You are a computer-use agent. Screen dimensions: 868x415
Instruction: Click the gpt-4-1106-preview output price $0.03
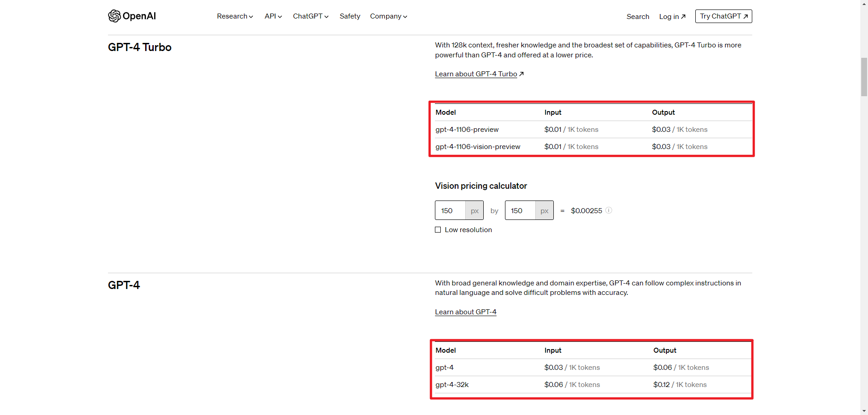pos(661,130)
